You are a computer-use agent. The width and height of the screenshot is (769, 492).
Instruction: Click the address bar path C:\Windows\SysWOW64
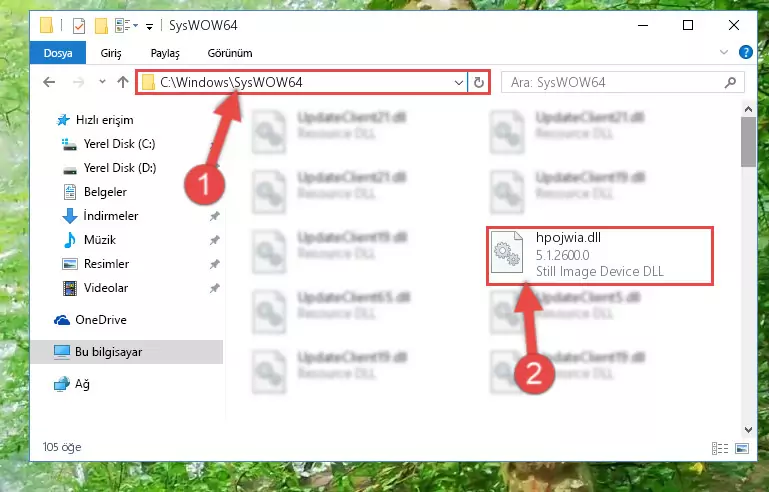click(231, 82)
